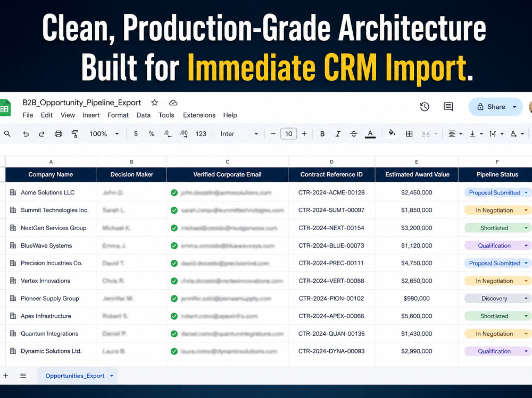Viewport: 532px width, 398px height.
Task: Open the File menu
Action: coord(28,115)
